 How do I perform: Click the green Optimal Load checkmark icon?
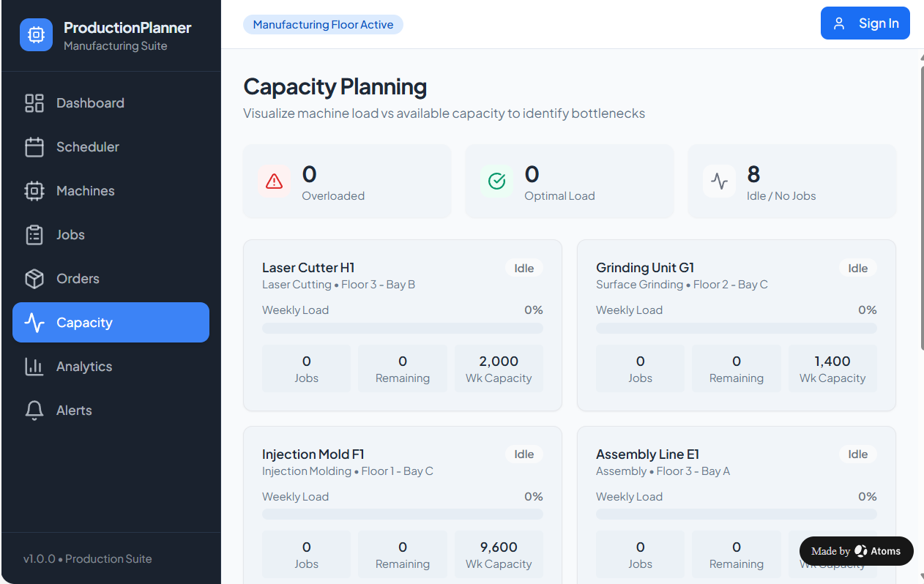click(x=496, y=181)
